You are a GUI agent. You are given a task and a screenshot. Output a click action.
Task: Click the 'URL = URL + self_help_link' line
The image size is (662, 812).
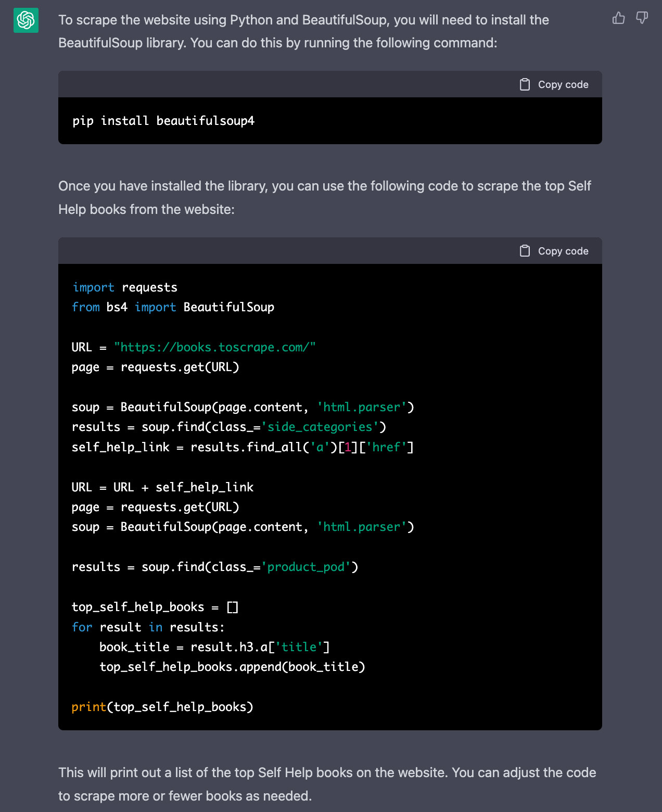(163, 487)
